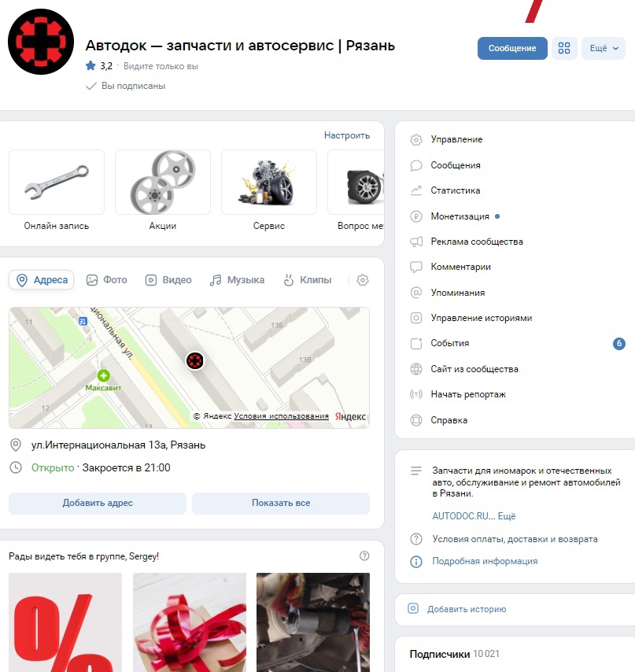
Task: Open Упоминания in sidebar menu
Action: 458,292
